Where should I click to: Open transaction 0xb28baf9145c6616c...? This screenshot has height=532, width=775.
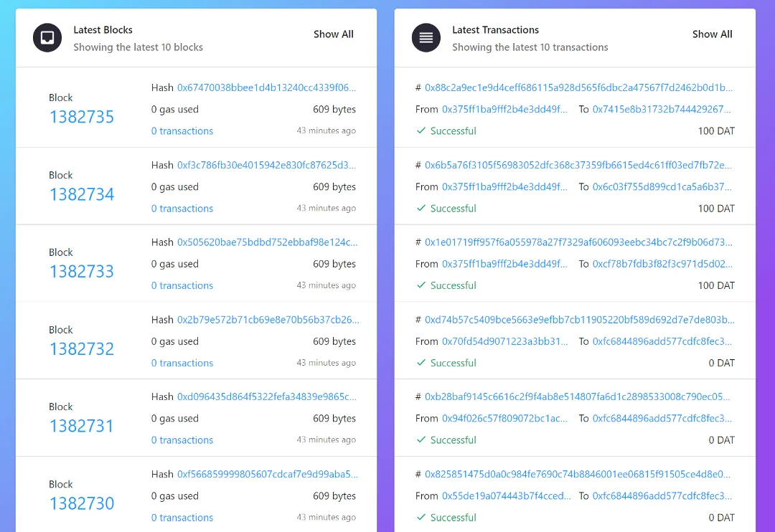coord(577,396)
